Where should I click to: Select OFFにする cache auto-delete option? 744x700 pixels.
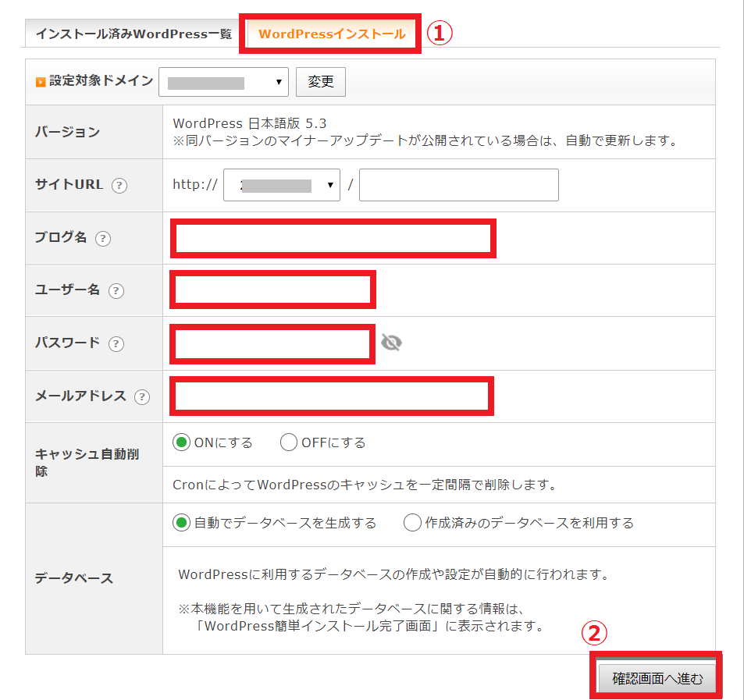tap(289, 442)
